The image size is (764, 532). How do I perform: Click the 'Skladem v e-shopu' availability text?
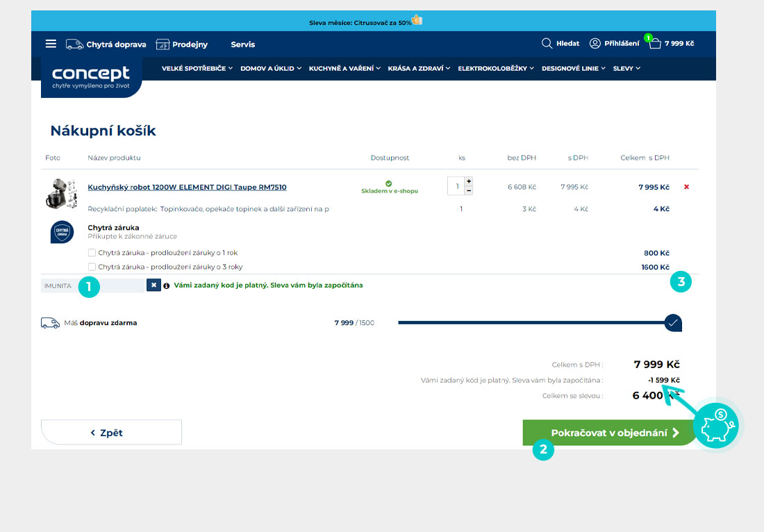[x=390, y=191]
